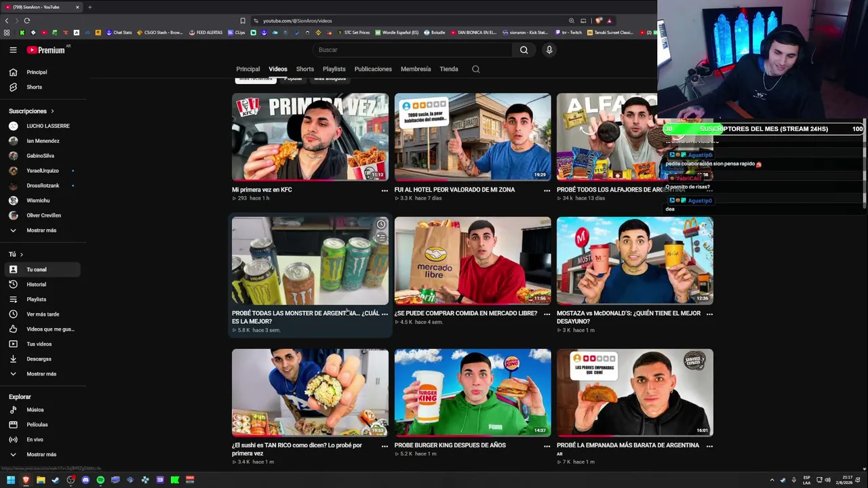This screenshot has width=868, height=488.
Task: Click the browser address bar URL
Action: 298,21
